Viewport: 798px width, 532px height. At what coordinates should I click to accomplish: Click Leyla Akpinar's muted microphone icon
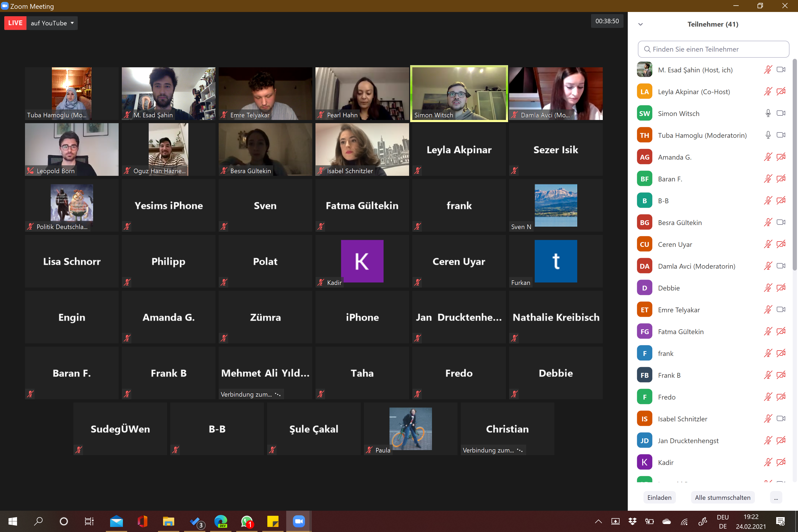pyautogui.click(x=768, y=92)
